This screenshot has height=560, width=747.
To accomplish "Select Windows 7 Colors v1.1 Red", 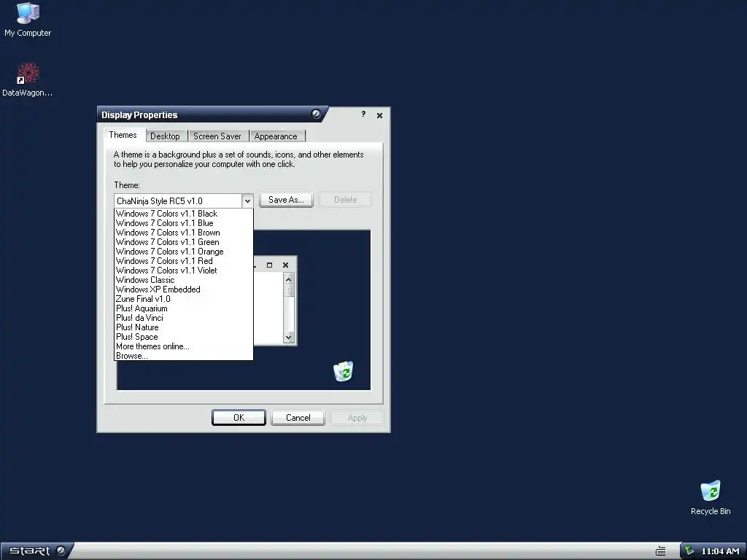I will click(183, 261).
